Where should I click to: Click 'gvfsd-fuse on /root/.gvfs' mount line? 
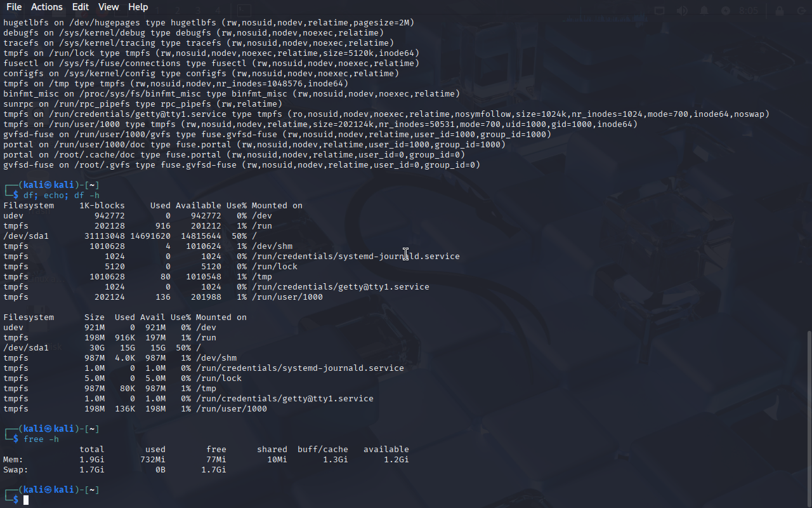click(242, 164)
